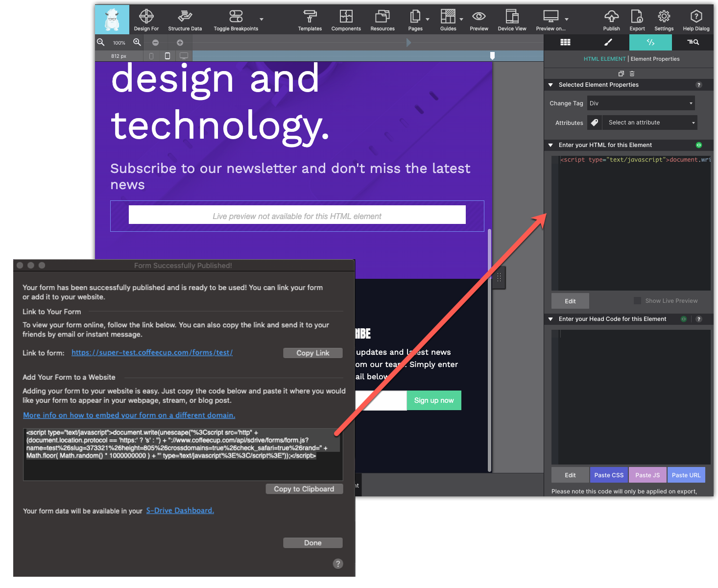Click the remove breakpoint minus icon

(155, 43)
